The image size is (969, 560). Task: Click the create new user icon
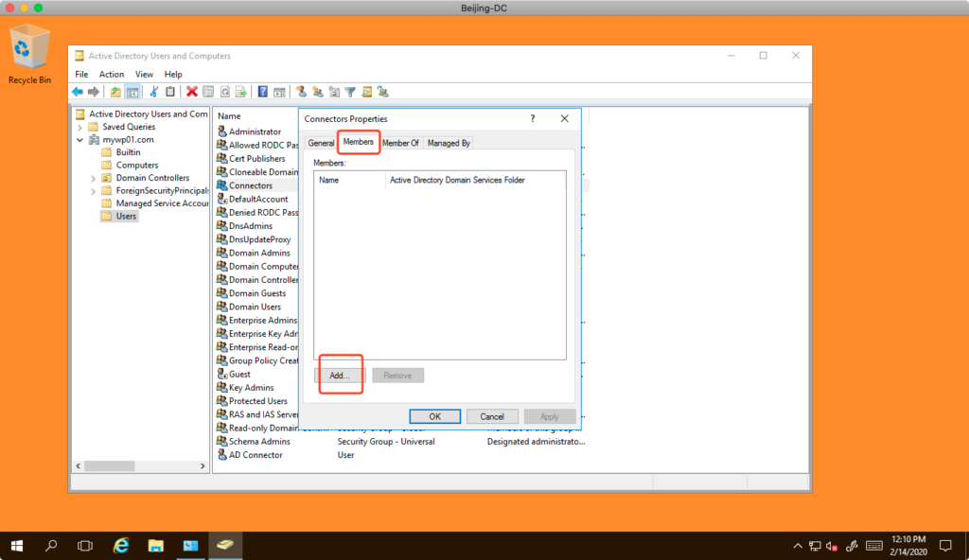pyautogui.click(x=301, y=92)
